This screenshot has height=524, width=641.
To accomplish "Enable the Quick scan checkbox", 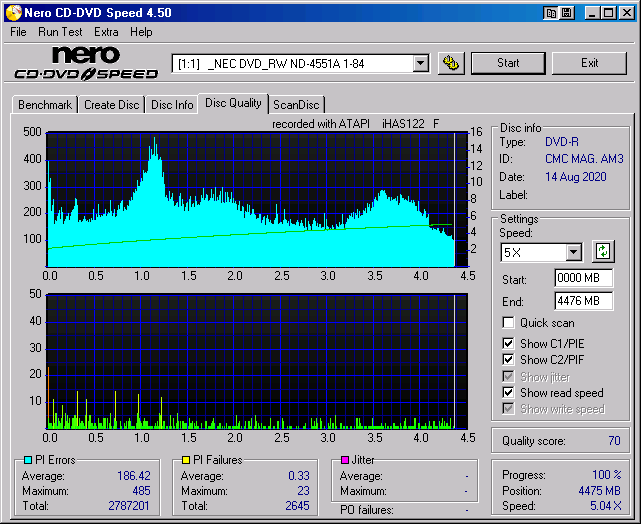I will click(509, 323).
